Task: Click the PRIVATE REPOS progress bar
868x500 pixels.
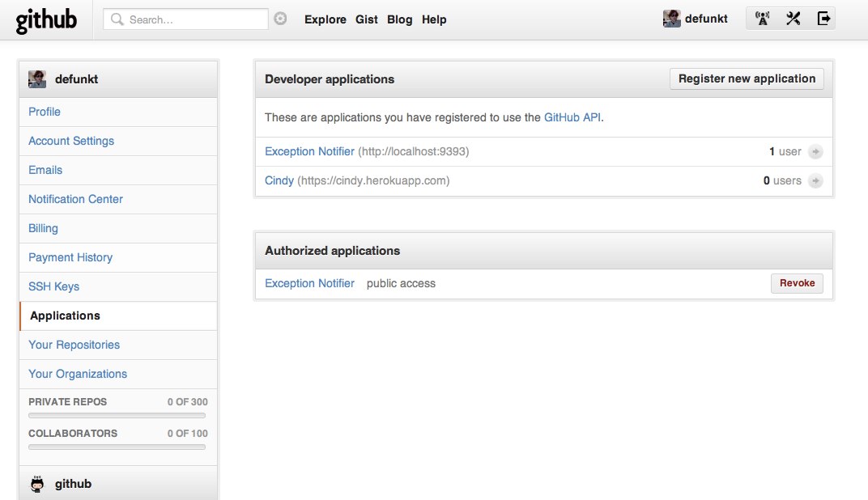Action: point(117,414)
